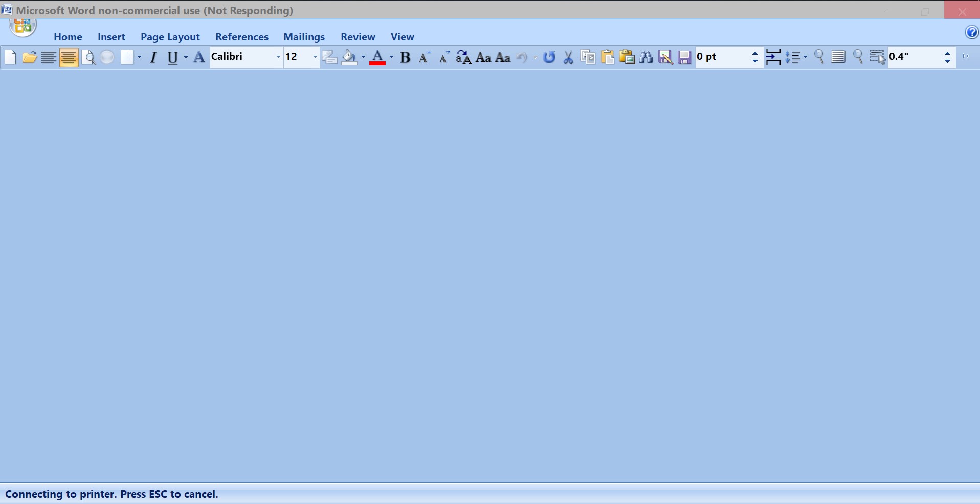This screenshot has width=980, height=504.
Task: Open the Page Layout tab
Action: coord(170,37)
